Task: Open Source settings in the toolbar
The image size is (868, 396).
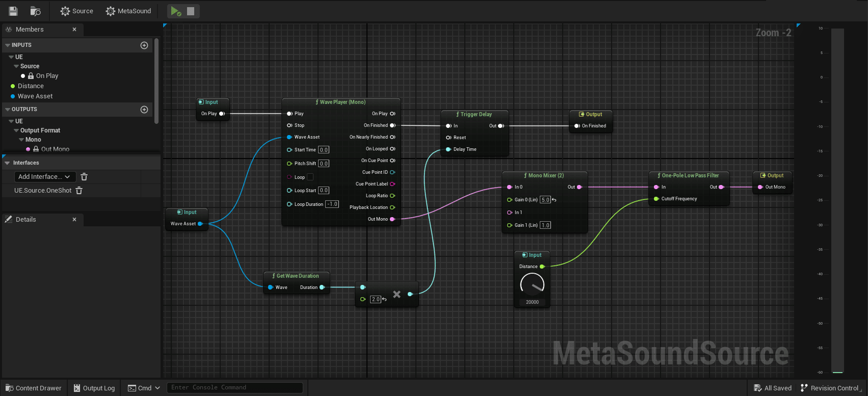Action: pyautogui.click(x=76, y=11)
